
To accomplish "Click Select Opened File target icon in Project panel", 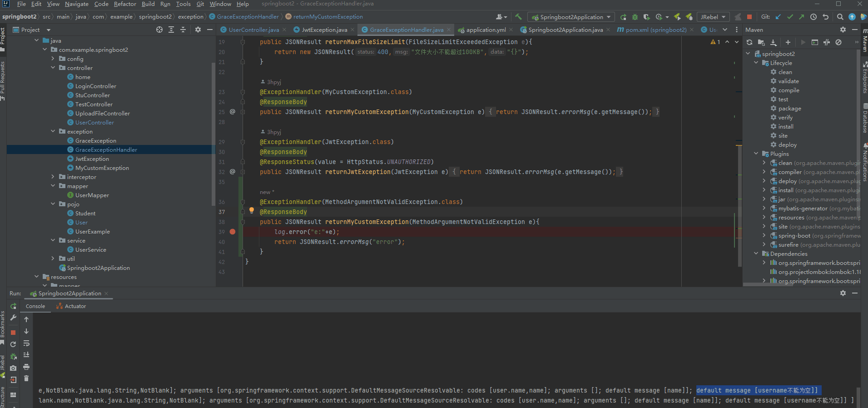I will 159,30.
